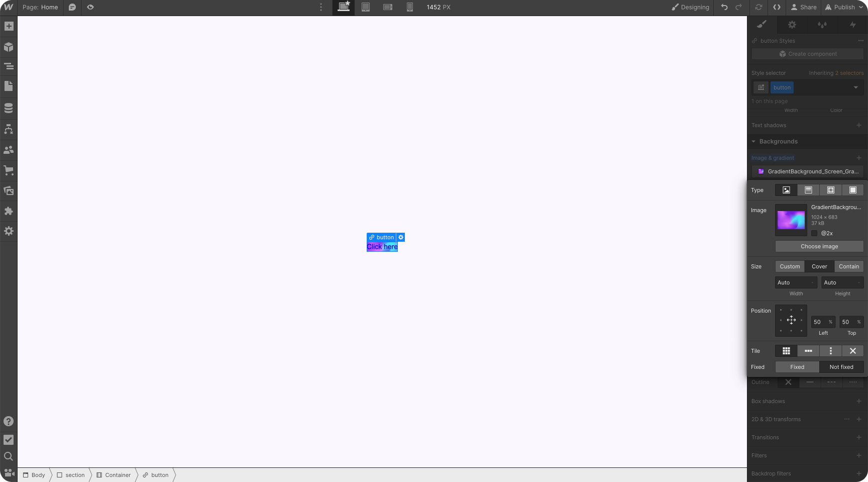Click the gradient background image thumbnail
Viewport: 868px width, 482px height.
(791, 220)
